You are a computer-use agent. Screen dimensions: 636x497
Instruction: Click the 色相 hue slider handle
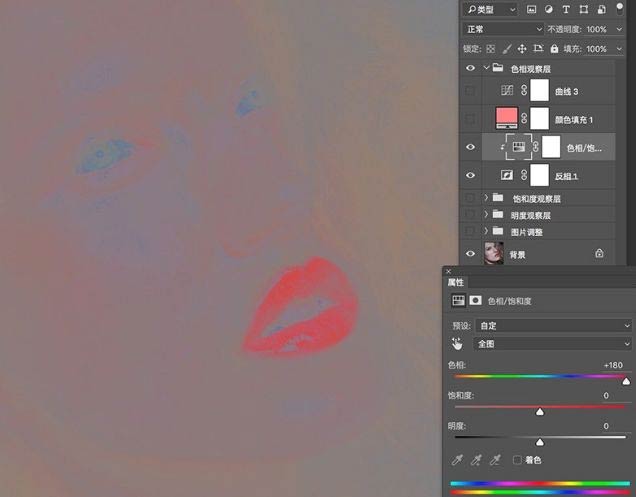click(x=626, y=381)
